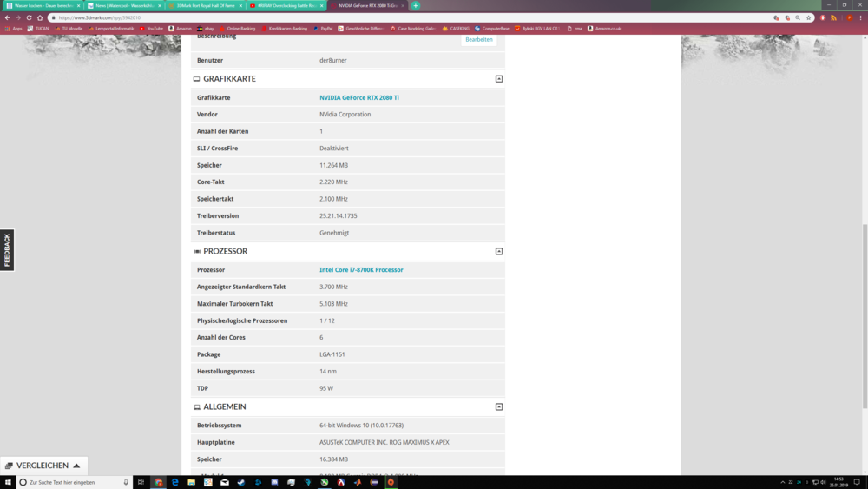Switch to the 3DMark Port Royal Hall of Fame tab
The width and height of the screenshot is (868, 489).
tap(205, 5)
